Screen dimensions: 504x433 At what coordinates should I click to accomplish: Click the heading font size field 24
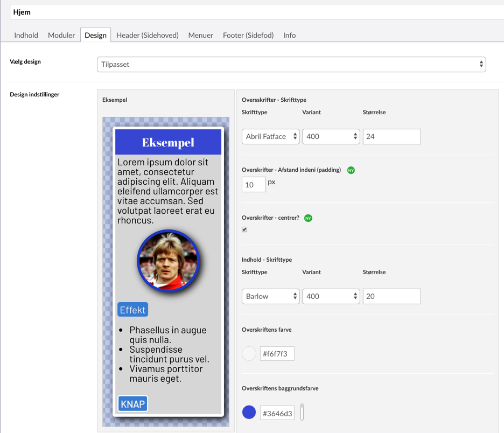[391, 137]
